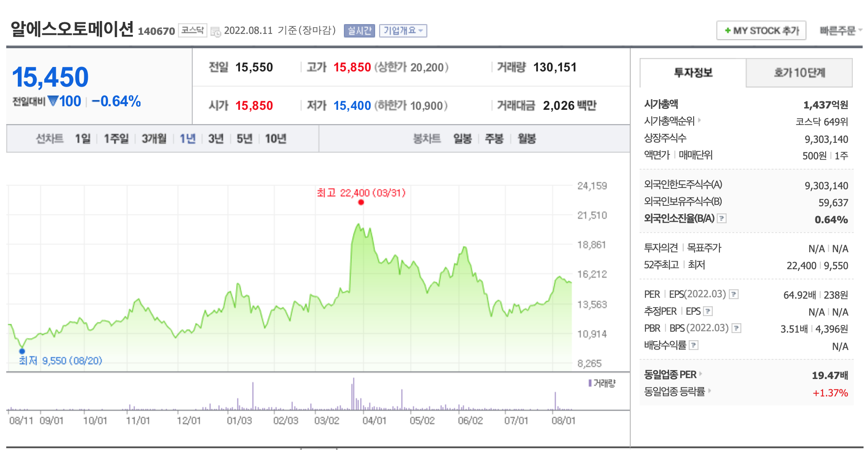Click the -0.64% change value
This screenshot has width=868, height=450.
[116, 101]
